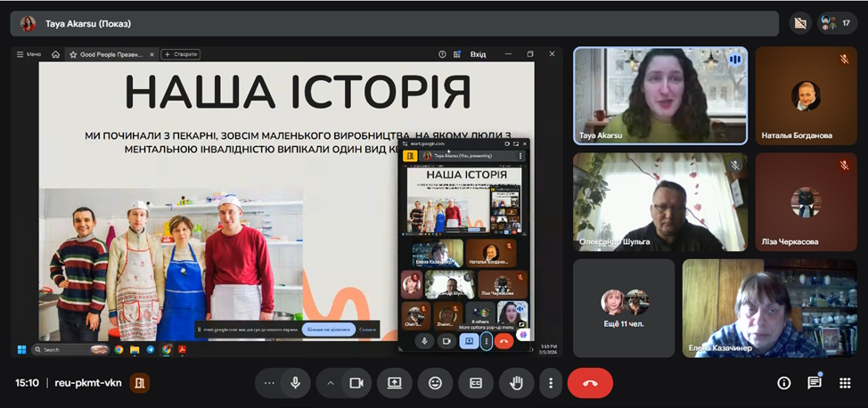This screenshot has width=868, height=408.
Task: Open the Меню menu in the shared window
Action: (x=29, y=54)
